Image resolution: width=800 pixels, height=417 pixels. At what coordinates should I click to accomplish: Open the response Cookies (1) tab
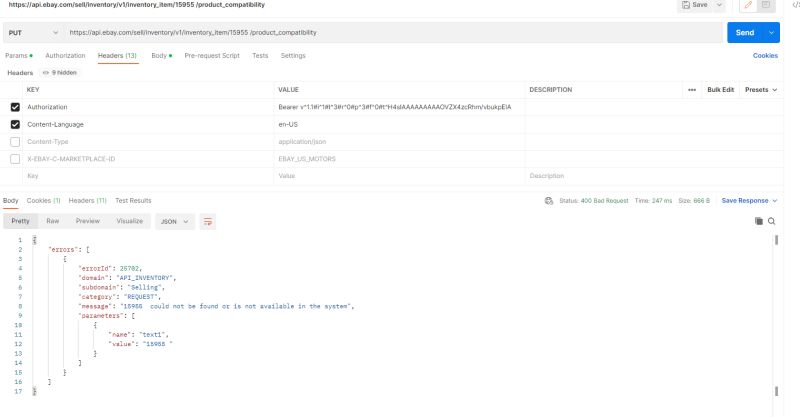coord(43,201)
